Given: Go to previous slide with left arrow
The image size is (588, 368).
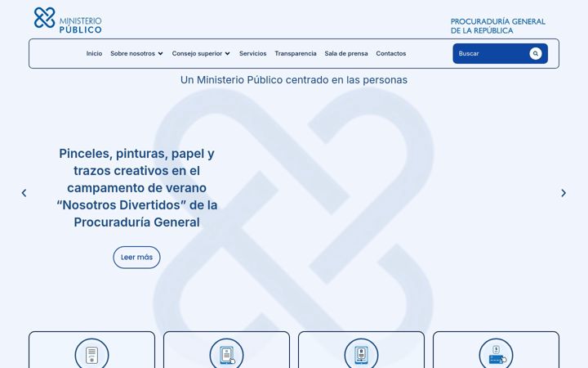Looking at the screenshot, I should [24, 193].
